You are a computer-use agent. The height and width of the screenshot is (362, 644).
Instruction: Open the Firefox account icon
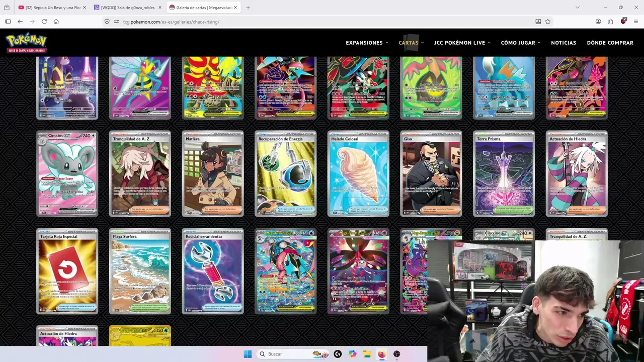(598, 22)
